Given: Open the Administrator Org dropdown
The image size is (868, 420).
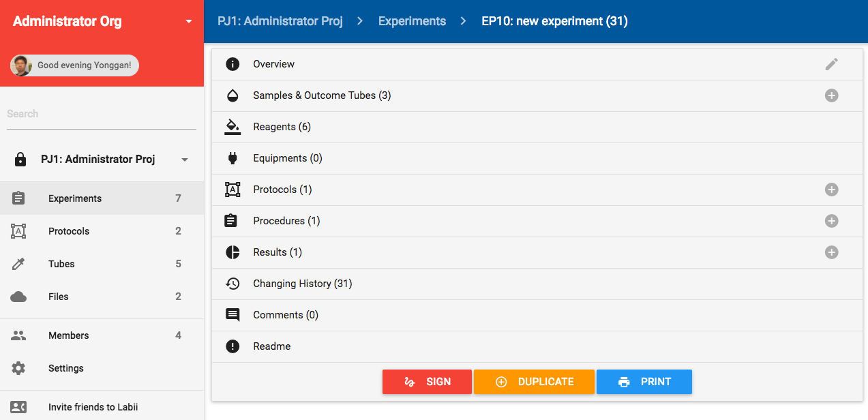Looking at the screenshot, I should tap(189, 22).
